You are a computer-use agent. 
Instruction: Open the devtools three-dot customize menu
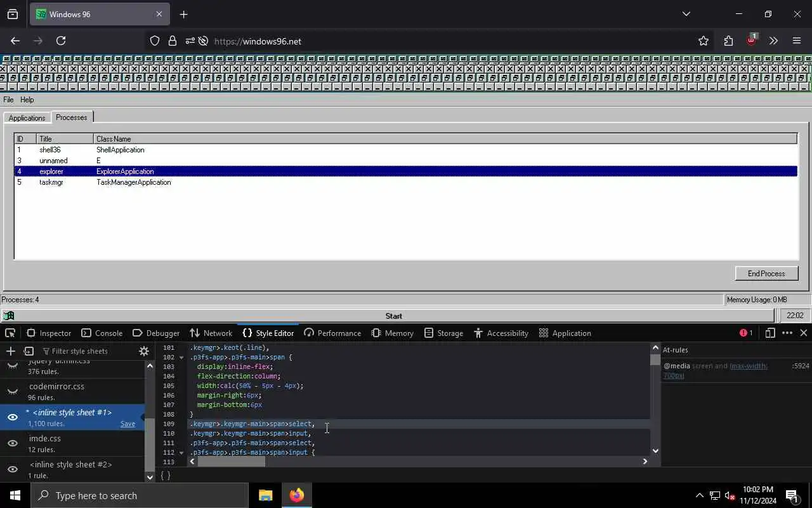pyautogui.click(x=787, y=333)
